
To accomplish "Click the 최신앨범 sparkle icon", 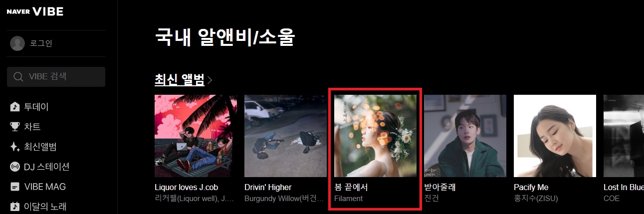I will [x=15, y=147].
